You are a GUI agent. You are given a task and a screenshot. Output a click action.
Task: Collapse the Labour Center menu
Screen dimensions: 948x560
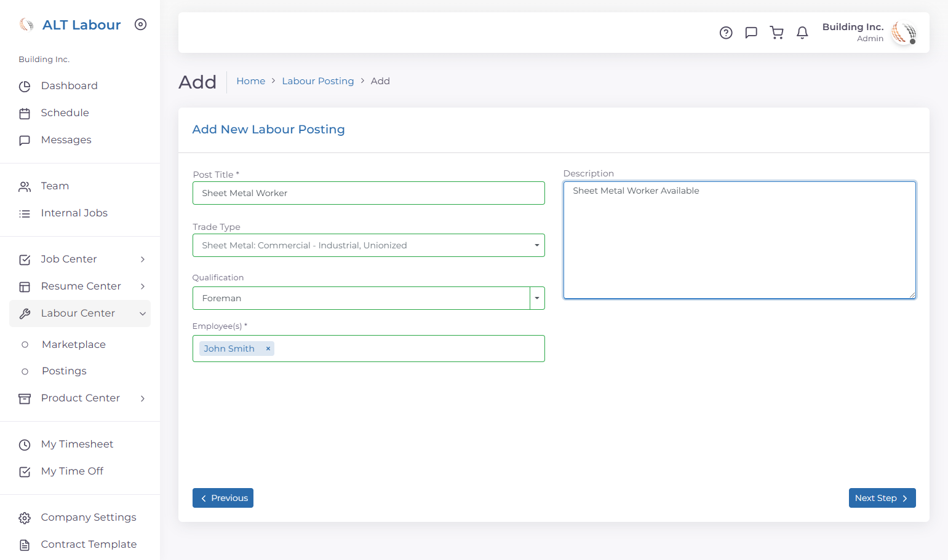pos(80,314)
